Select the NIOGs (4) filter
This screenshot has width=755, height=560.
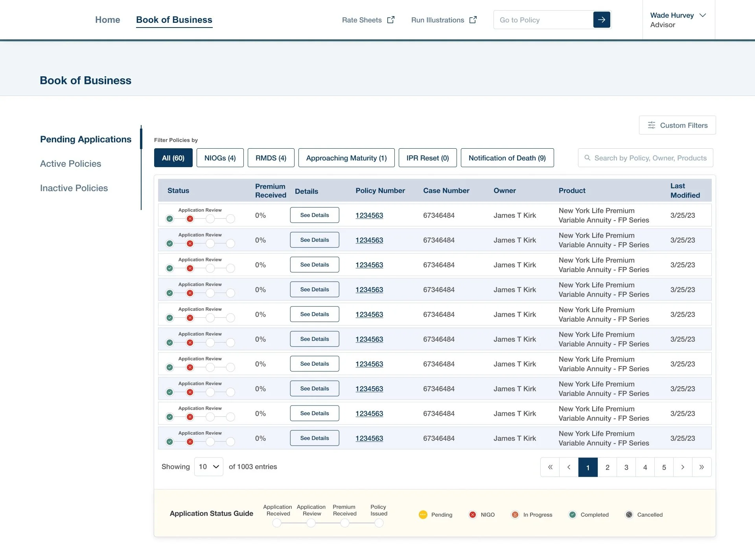[220, 158]
